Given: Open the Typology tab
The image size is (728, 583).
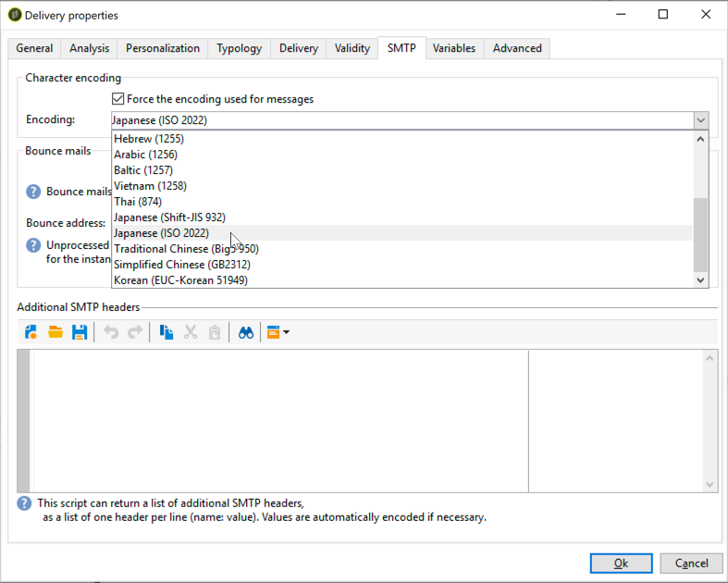Looking at the screenshot, I should click(x=239, y=48).
